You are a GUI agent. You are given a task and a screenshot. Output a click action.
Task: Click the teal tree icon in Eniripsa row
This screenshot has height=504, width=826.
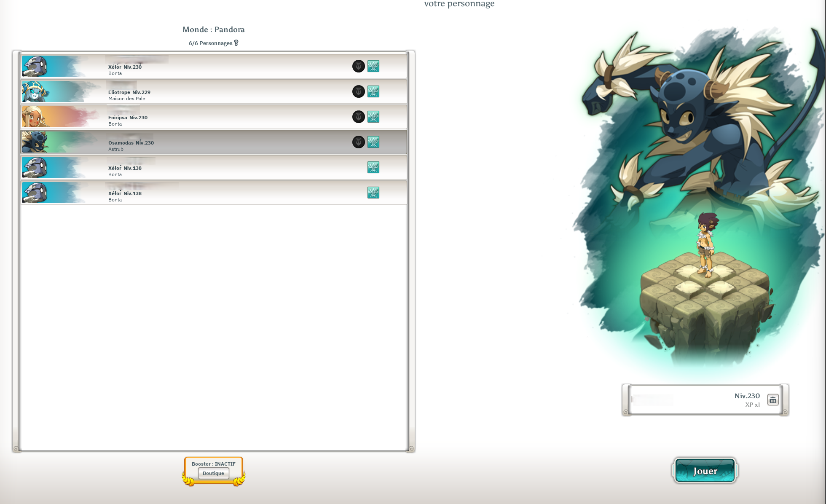coord(373,117)
